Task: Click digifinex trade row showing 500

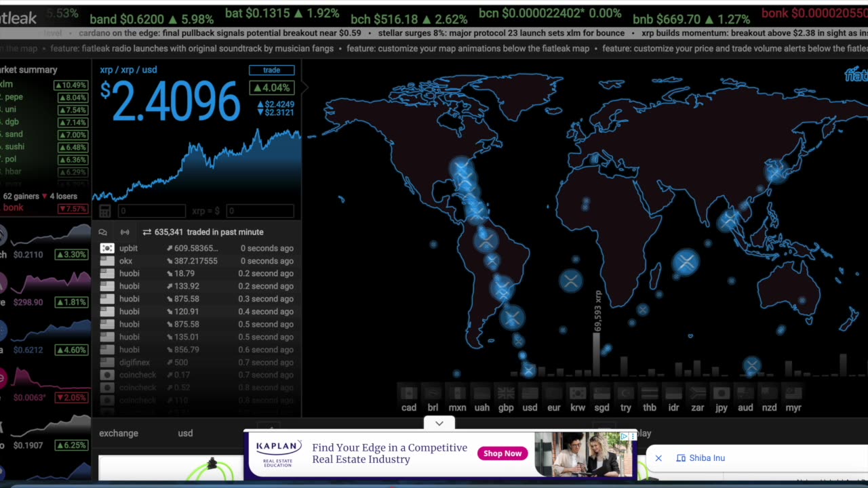Action: [x=197, y=363]
